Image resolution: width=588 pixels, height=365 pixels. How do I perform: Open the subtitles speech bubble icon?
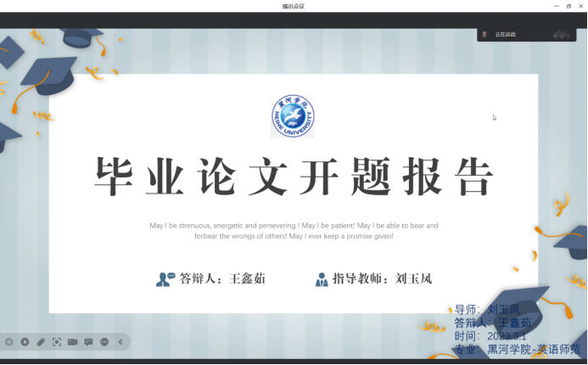[x=88, y=342]
